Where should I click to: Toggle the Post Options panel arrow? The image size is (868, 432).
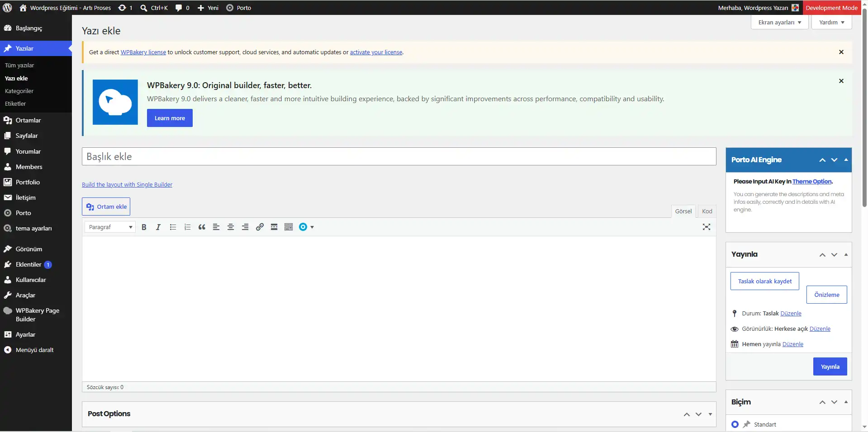click(x=710, y=414)
